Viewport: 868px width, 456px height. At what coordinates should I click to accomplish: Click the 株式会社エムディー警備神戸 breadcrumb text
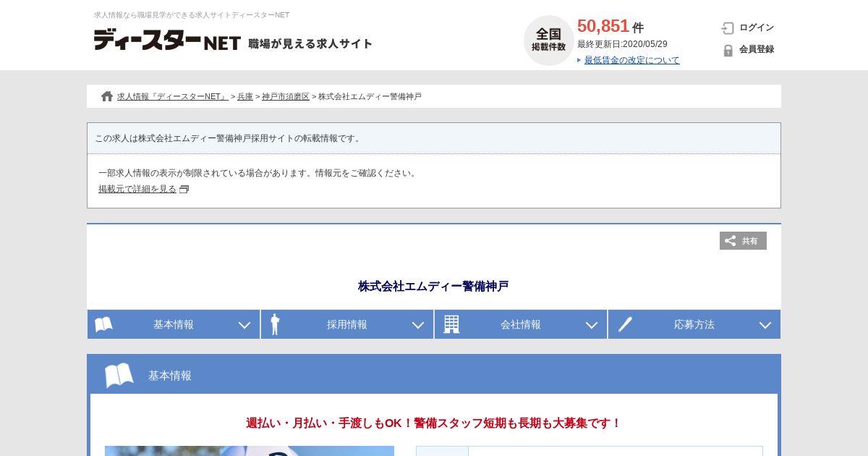point(370,96)
